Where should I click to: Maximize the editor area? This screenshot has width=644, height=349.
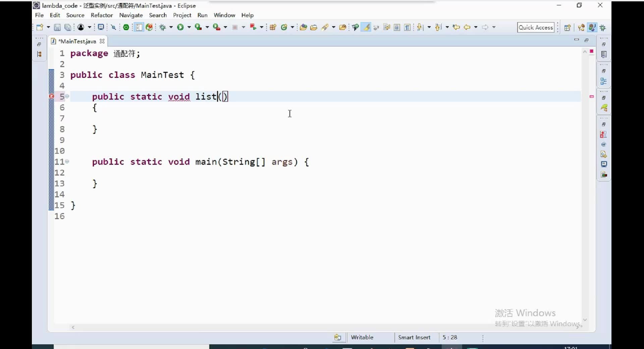point(587,40)
